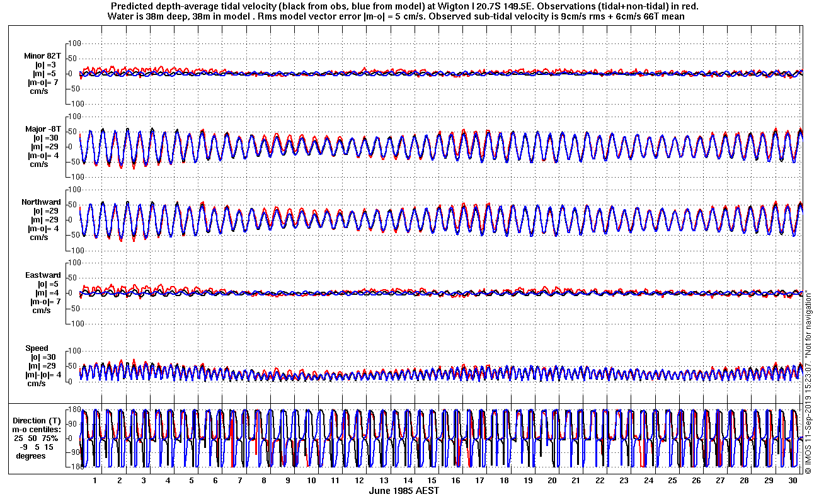Click day '3' on the date axis
The image size is (819, 504).
(143, 481)
